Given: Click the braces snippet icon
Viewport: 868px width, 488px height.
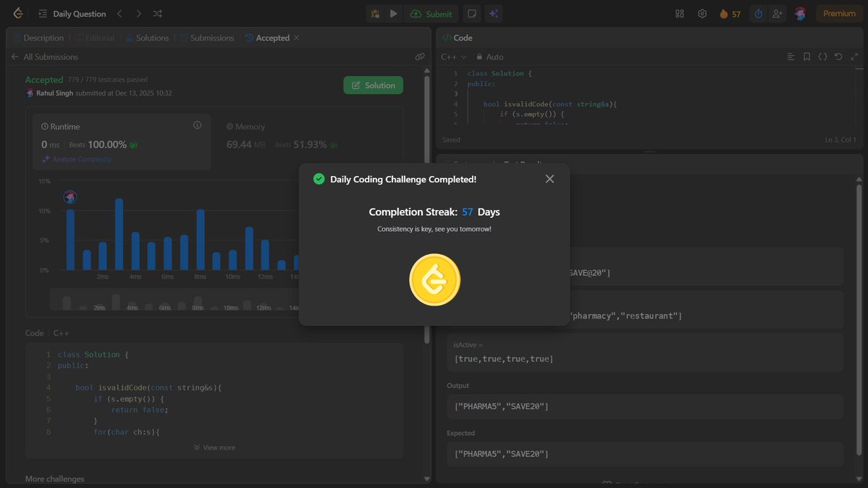Looking at the screenshot, I should pos(822,56).
